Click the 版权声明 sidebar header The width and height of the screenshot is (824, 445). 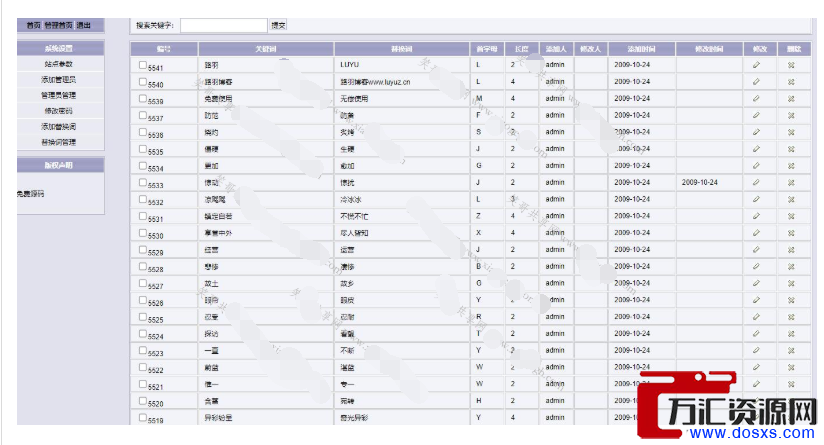point(58,165)
